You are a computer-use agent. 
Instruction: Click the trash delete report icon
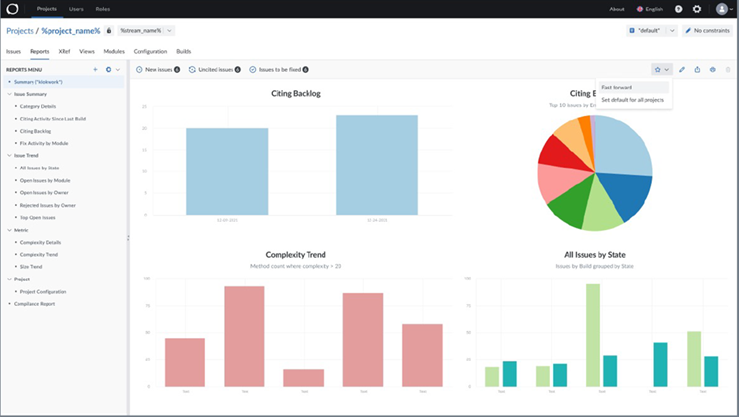[x=728, y=70]
